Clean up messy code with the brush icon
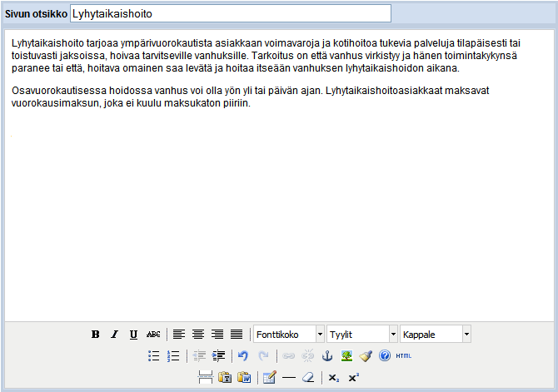The image size is (558, 392). (x=366, y=355)
